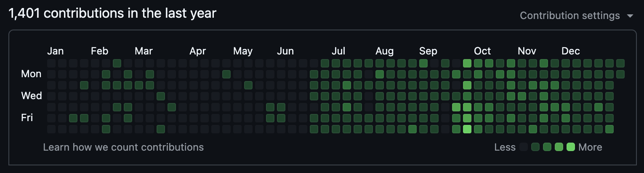Viewport: 644px width, 173px height.
Task: Click the Sep month label
Action: click(x=428, y=51)
